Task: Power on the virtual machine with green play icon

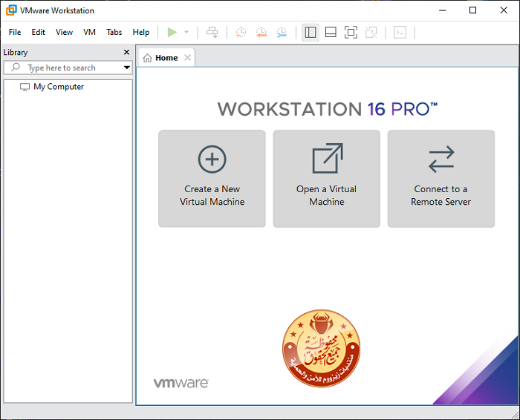Action: pyautogui.click(x=172, y=32)
